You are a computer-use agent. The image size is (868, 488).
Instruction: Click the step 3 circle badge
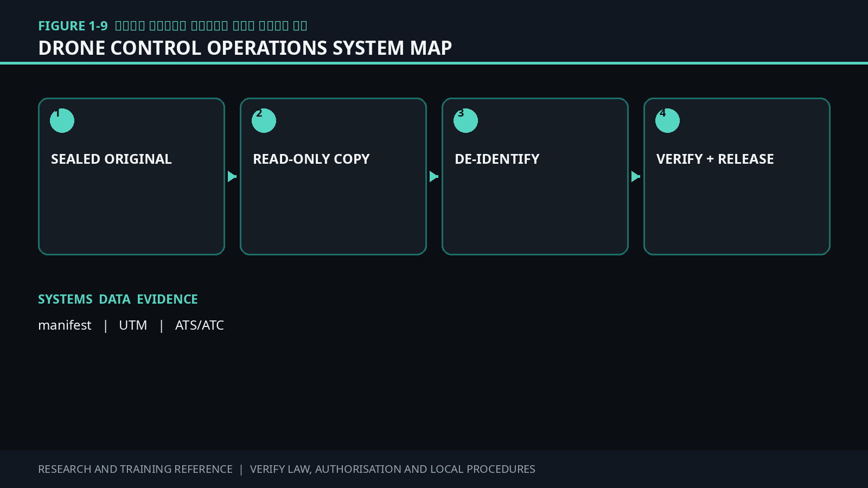[465, 120]
